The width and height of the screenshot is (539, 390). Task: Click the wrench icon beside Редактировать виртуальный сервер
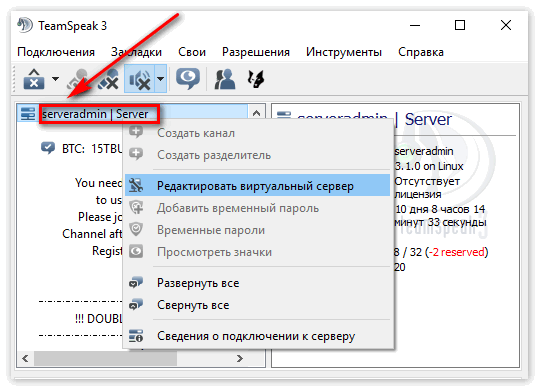136,185
